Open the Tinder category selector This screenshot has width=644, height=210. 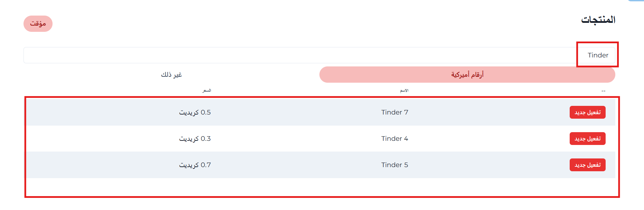(x=598, y=55)
